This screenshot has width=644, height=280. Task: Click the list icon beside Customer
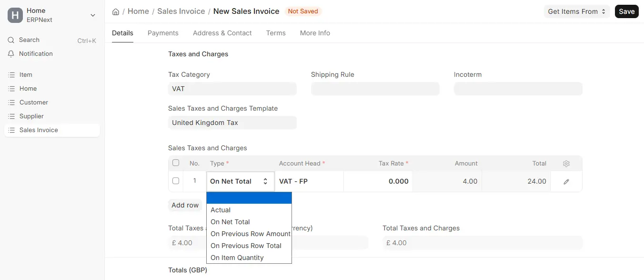point(12,103)
